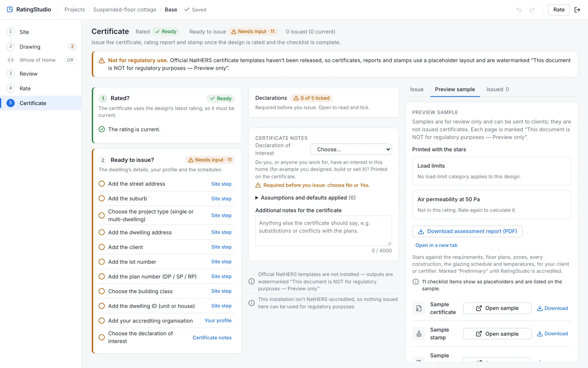This screenshot has height=368, width=588.
Task: Click the RatingStudio logo icon
Action: pyautogui.click(x=10, y=9)
